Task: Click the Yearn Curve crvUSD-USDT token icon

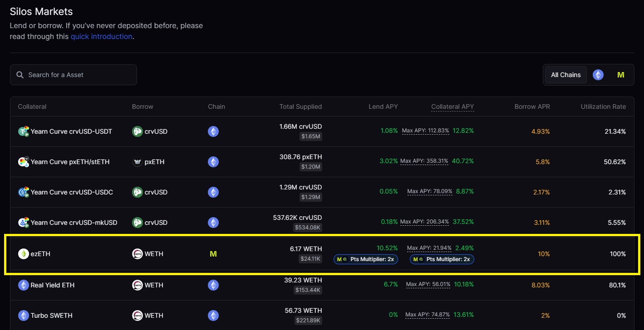Action: click(24, 131)
